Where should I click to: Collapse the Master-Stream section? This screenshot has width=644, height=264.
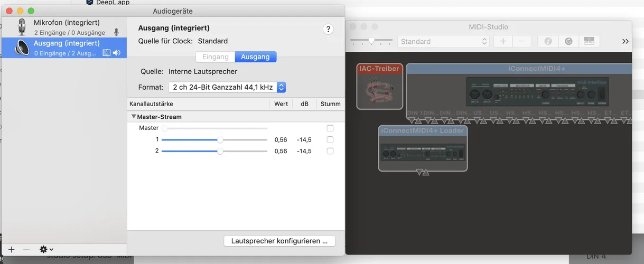pos(134,117)
